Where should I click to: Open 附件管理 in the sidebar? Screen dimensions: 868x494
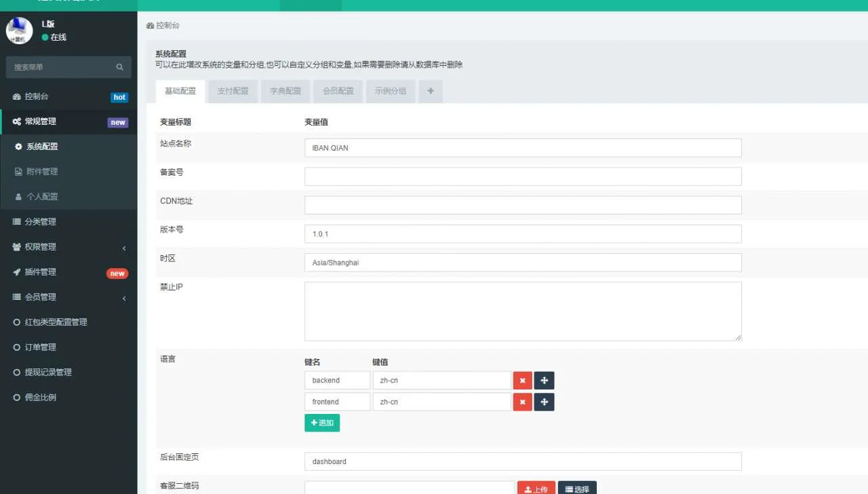tap(42, 172)
